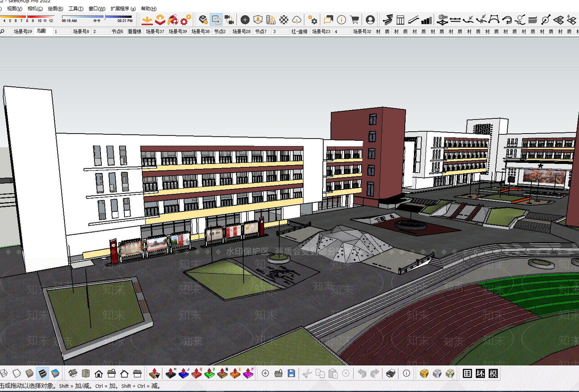Open the chat bubbles icon
The image size is (579, 392).
pyautogui.click(x=328, y=20)
